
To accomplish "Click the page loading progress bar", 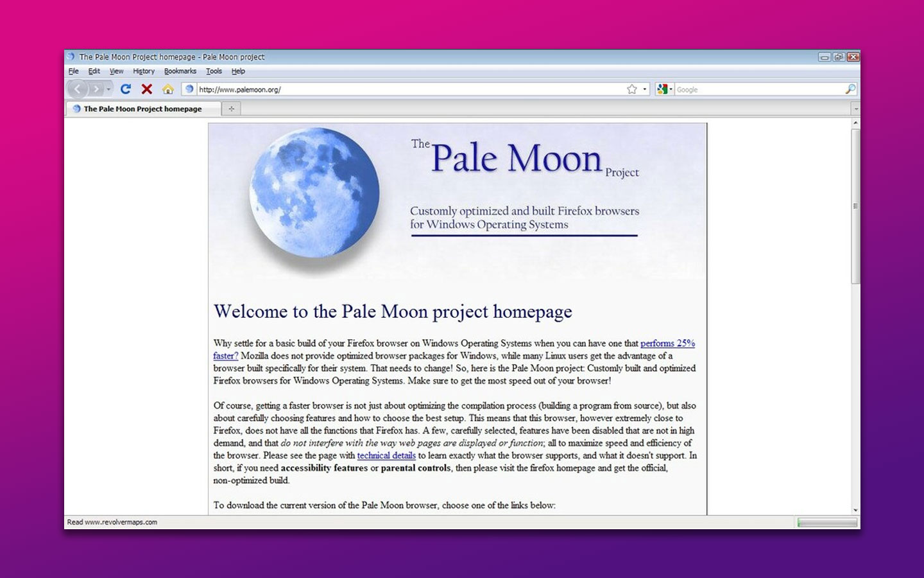I will coord(826,523).
